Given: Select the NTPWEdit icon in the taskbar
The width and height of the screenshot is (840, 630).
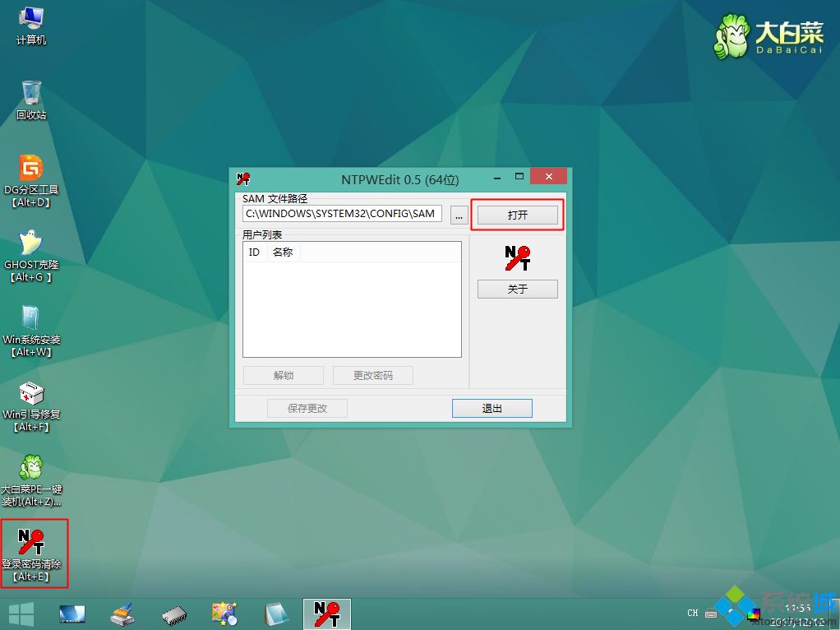Looking at the screenshot, I should click(326, 613).
